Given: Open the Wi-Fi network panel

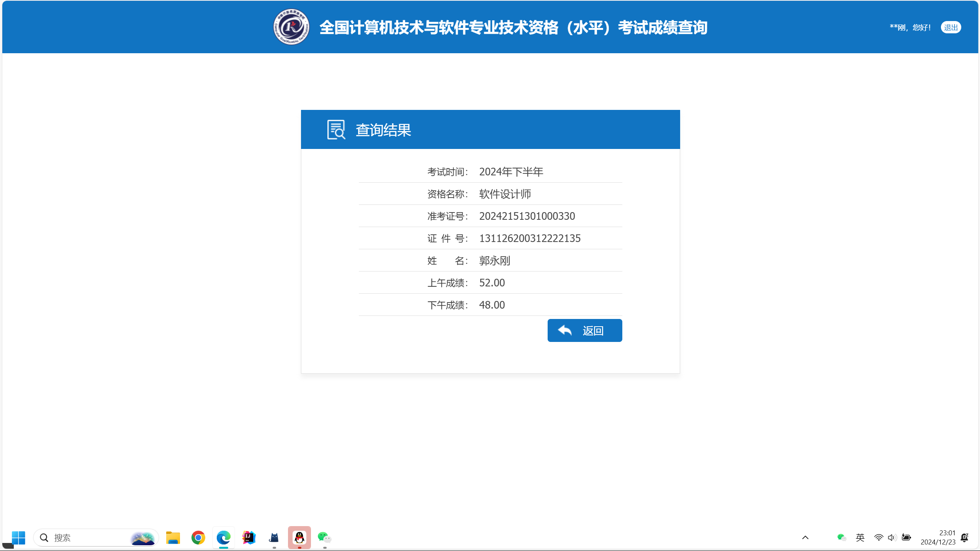Looking at the screenshot, I should pos(879,538).
